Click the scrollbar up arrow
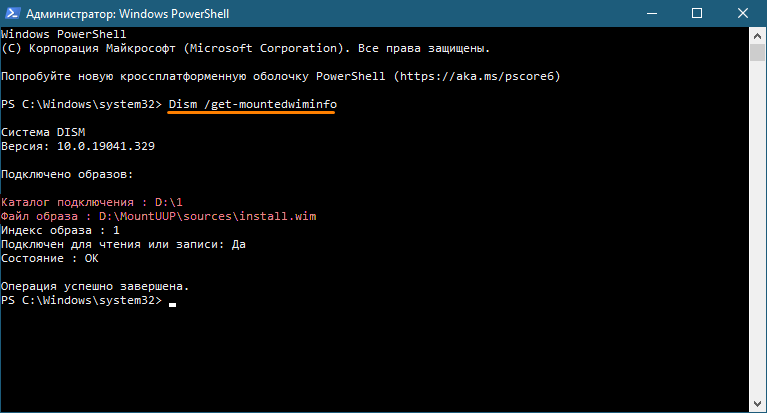Viewport: 767px width, 413px height. (757, 35)
